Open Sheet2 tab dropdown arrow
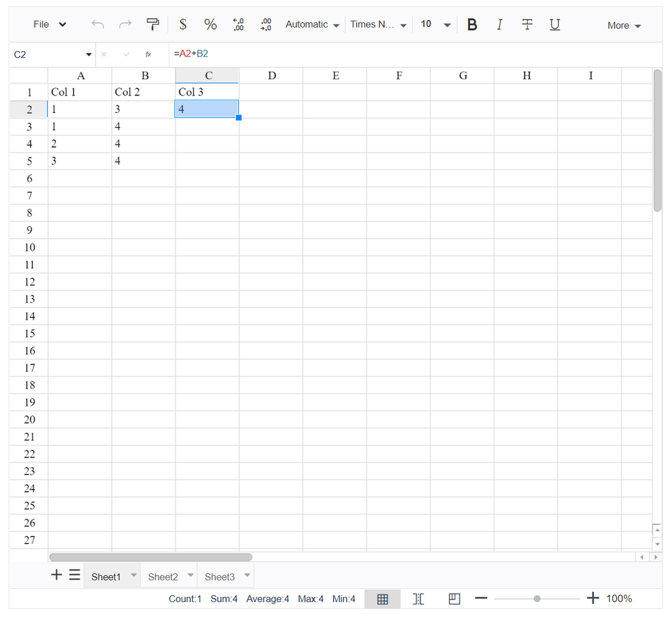The width and height of the screenshot is (672, 617). (191, 575)
